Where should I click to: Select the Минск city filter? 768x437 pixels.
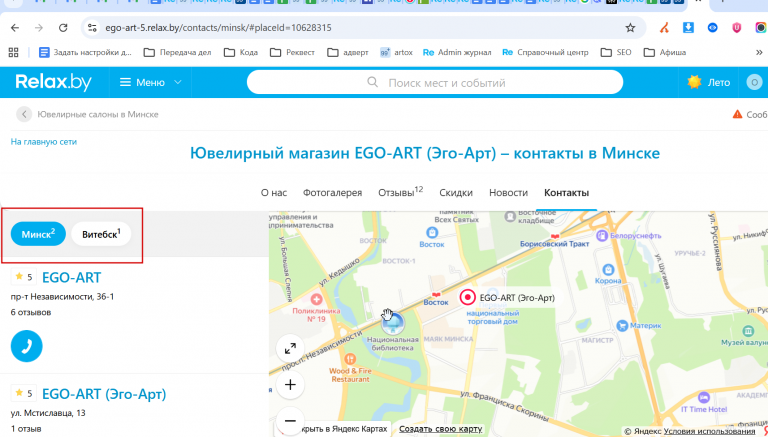(x=38, y=234)
